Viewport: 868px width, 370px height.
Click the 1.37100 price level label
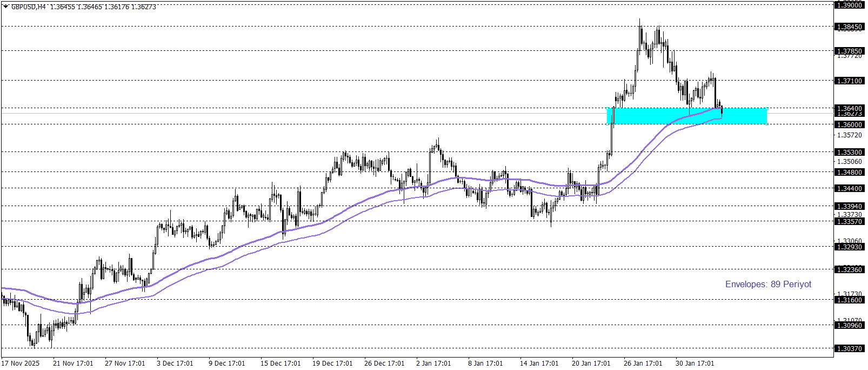(849, 81)
